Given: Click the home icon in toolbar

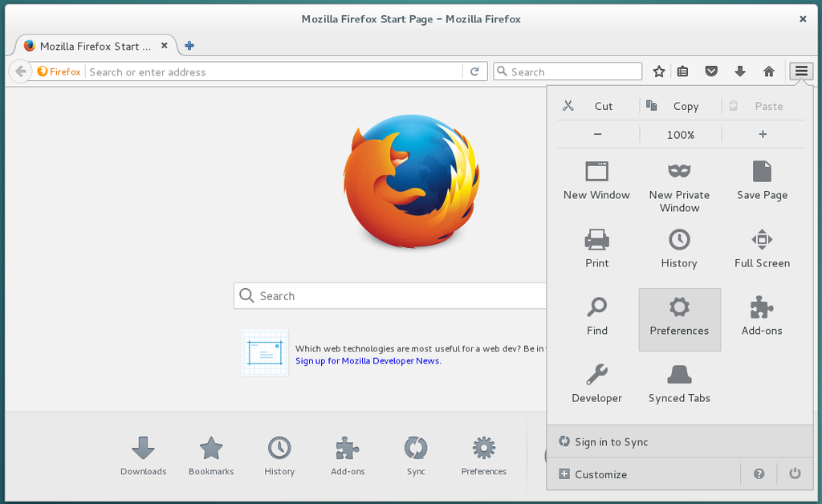Looking at the screenshot, I should click(x=768, y=71).
